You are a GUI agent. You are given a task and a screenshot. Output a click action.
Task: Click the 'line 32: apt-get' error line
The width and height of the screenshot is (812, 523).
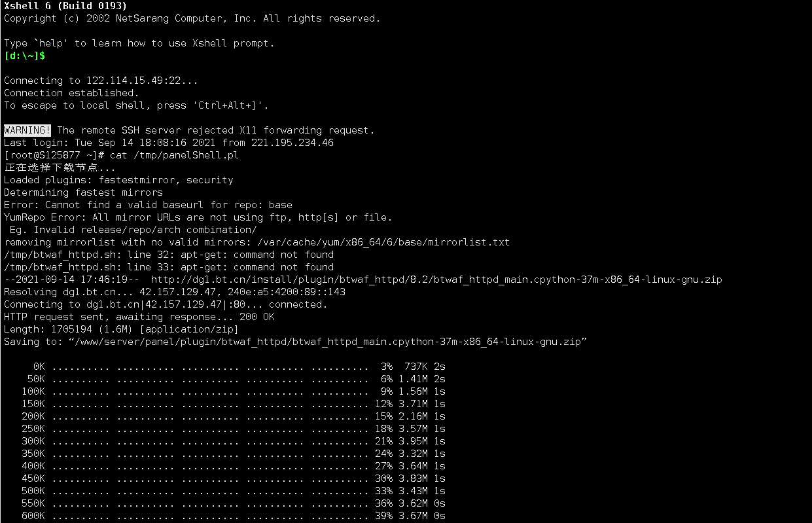(x=169, y=255)
